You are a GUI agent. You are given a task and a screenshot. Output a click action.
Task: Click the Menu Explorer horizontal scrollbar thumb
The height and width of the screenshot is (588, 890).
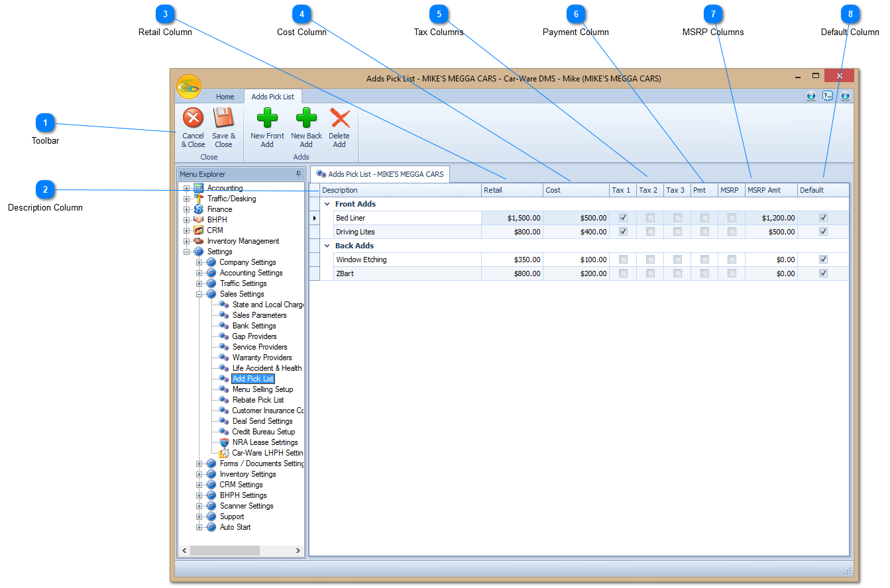[x=225, y=550]
